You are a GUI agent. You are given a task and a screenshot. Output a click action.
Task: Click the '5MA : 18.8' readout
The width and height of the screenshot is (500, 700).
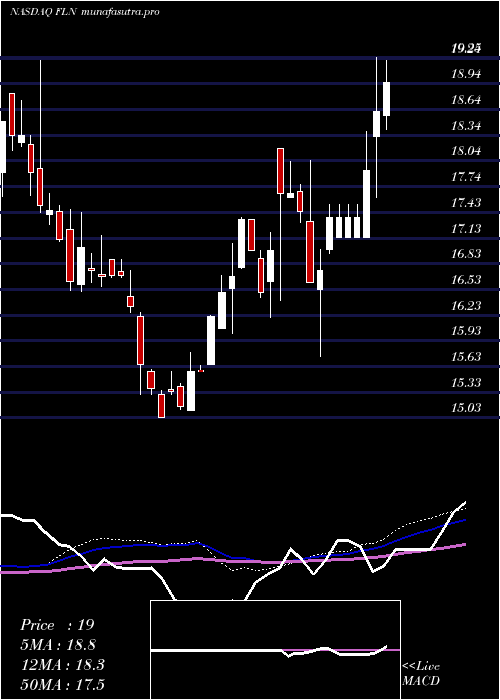tap(58, 645)
